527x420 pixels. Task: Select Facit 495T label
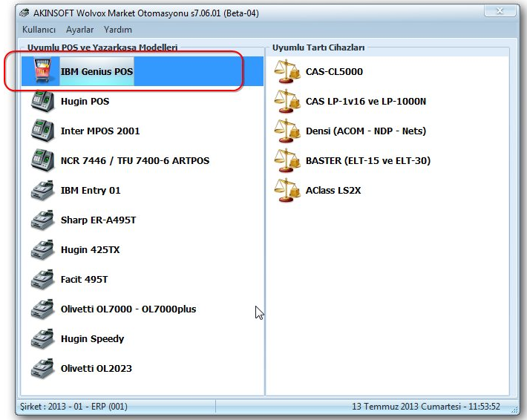pyautogui.click(x=84, y=279)
